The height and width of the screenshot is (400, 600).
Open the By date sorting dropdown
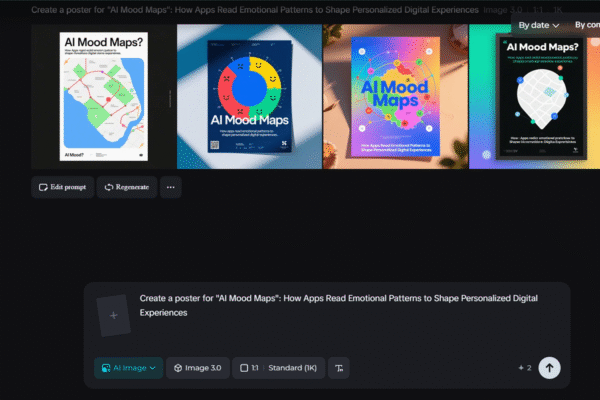(x=538, y=26)
